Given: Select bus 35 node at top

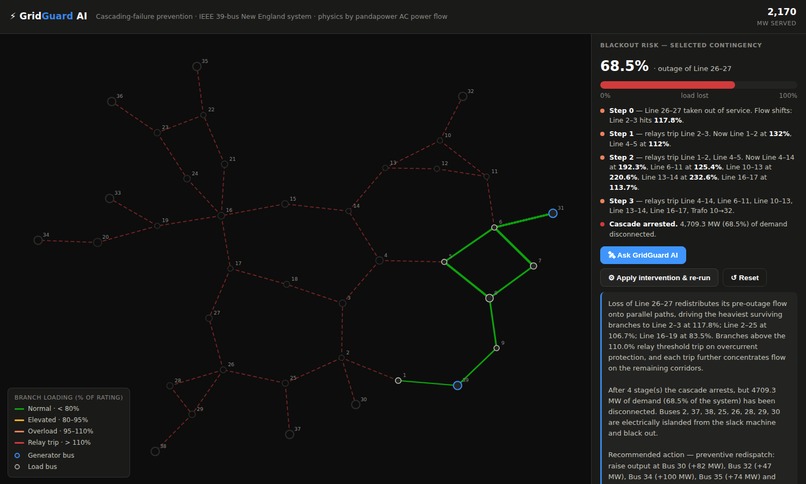Looking at the screenshot, I should point(197,66).
